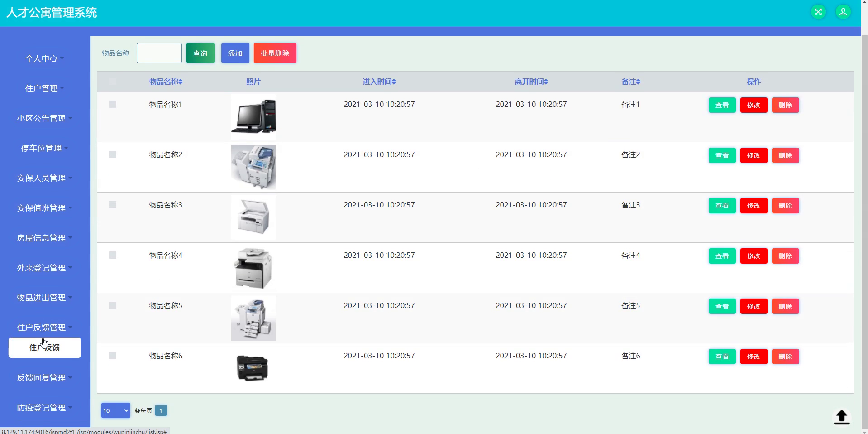Click 修改 for 物品名称5 row
The image size is (868, 434).
pyautogui.click(x=754, y=306)
